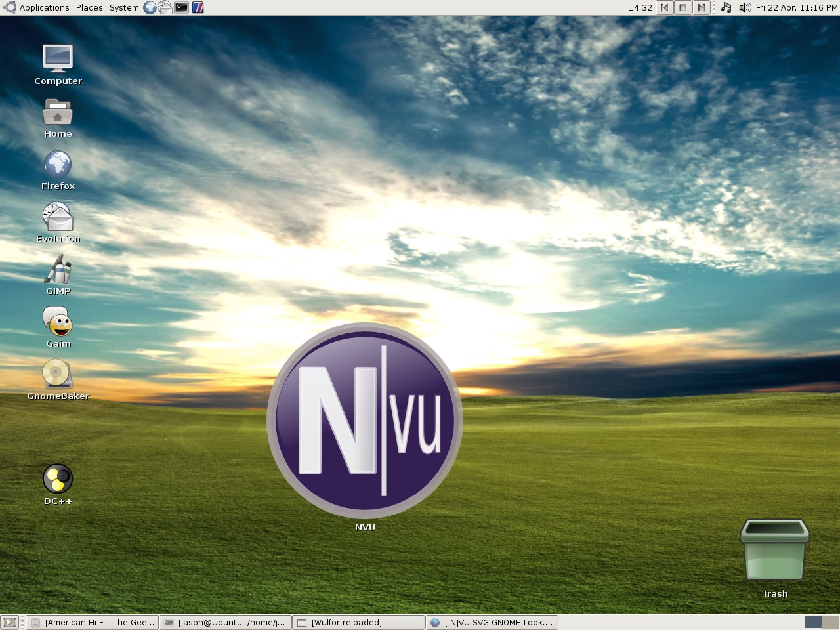
Task: Switch to N|VU SVG GNOME-Look taskbar window
Action: click(492, 623)
